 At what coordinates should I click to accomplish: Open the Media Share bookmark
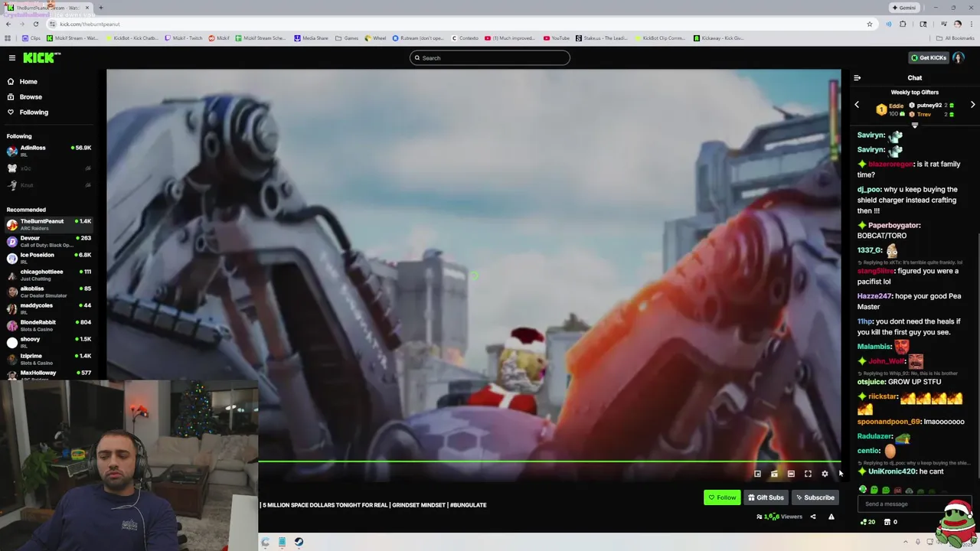[312, 37]
